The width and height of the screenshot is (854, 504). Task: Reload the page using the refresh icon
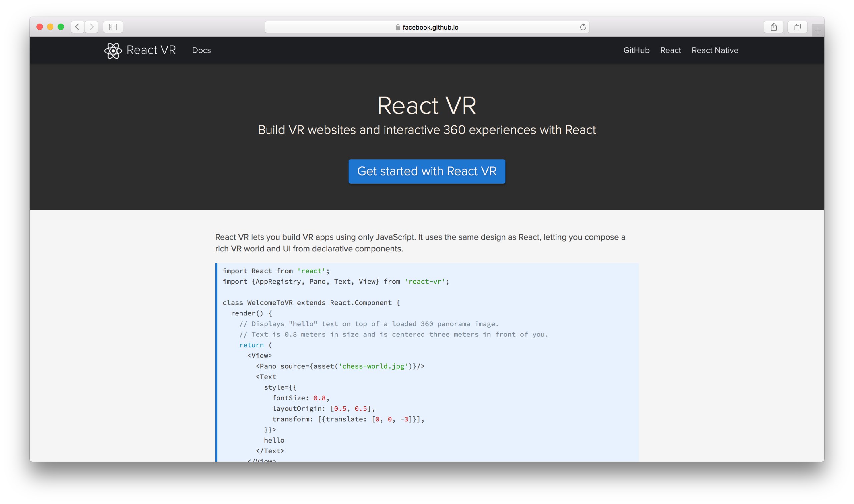click(583, 27)
